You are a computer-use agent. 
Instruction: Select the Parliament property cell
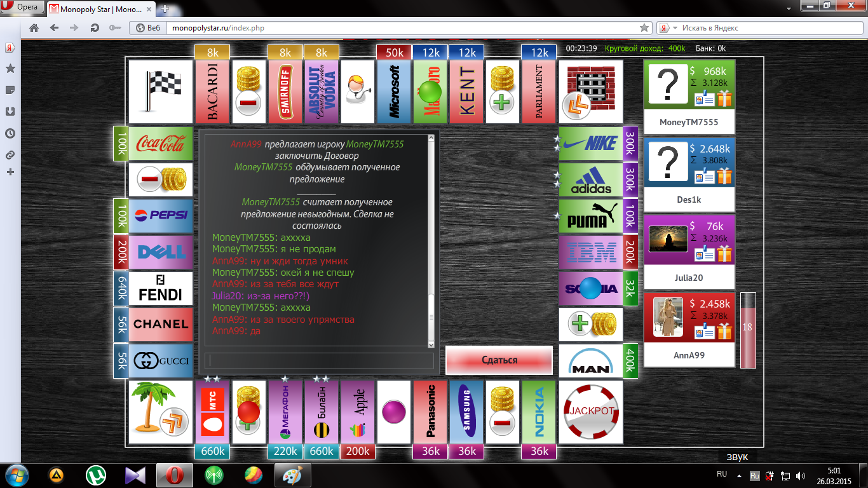point(539,91)
